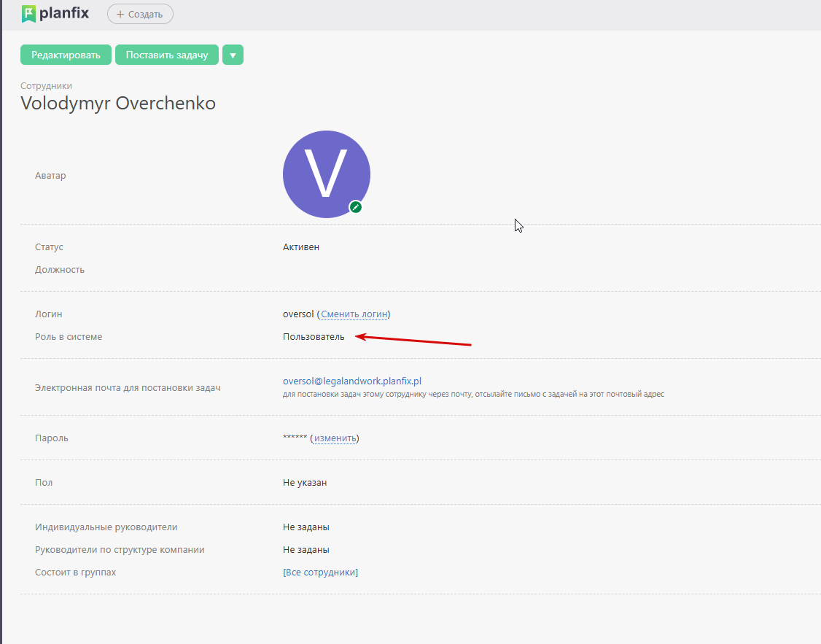
Task: Click Не заданы beside Индивидуальные руководители
Action: point(306,527)
